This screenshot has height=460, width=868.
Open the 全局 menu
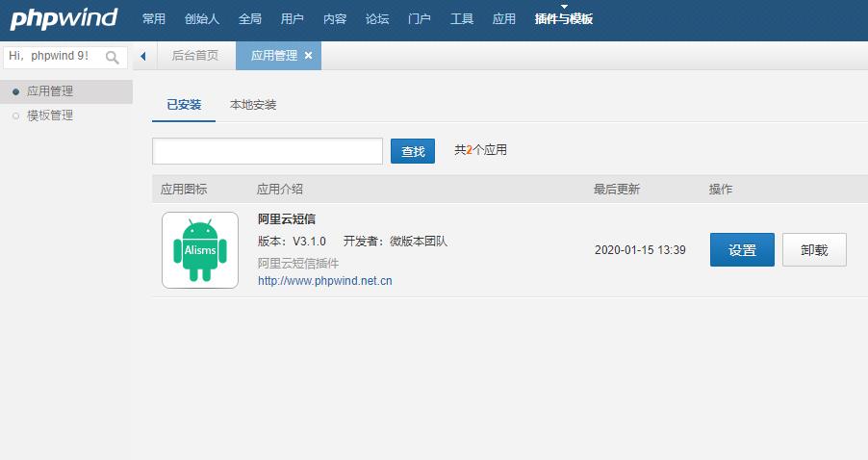[249, 19]
